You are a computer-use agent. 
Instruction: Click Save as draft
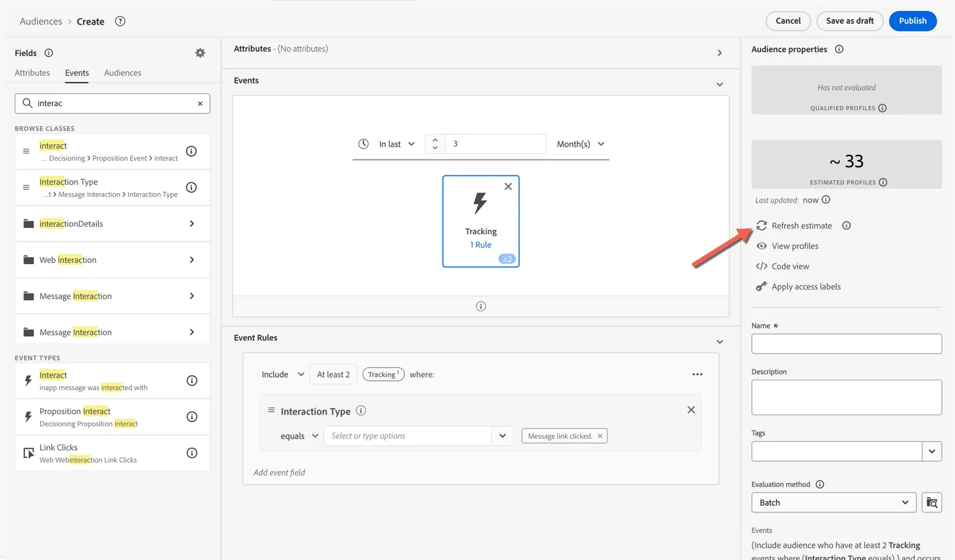pos(850,21)
